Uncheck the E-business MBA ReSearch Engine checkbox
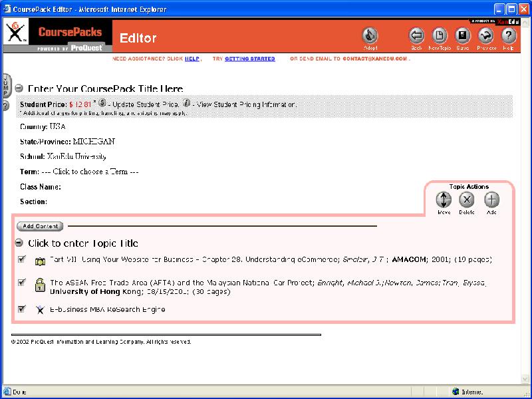 pos(22,309)
